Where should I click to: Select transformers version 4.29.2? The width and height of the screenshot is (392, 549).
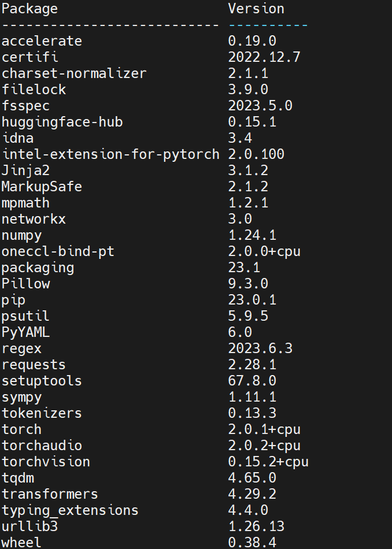[252, 494]
